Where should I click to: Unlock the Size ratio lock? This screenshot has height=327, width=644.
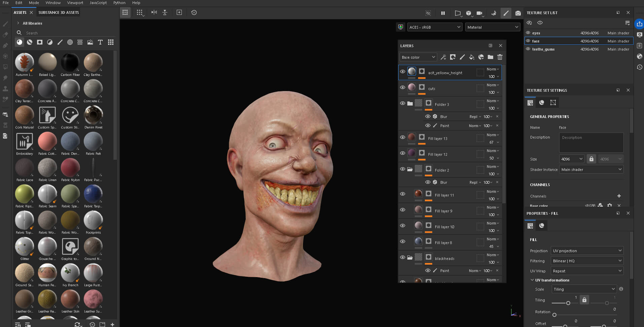click(591, 159)
